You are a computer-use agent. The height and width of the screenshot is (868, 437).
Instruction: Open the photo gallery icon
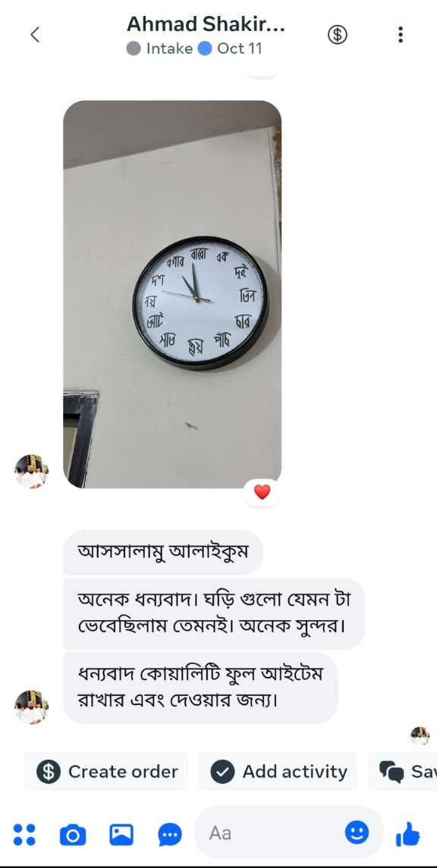click(121, 834)
